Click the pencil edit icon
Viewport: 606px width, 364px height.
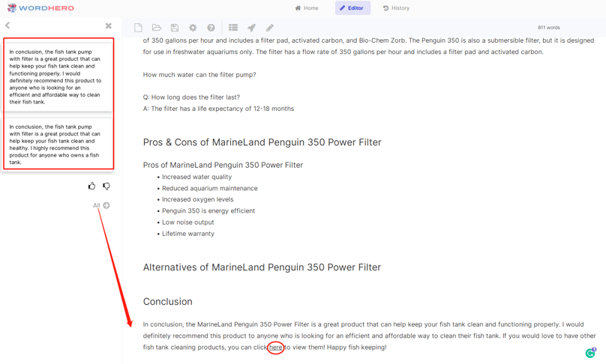click(270, 28)
